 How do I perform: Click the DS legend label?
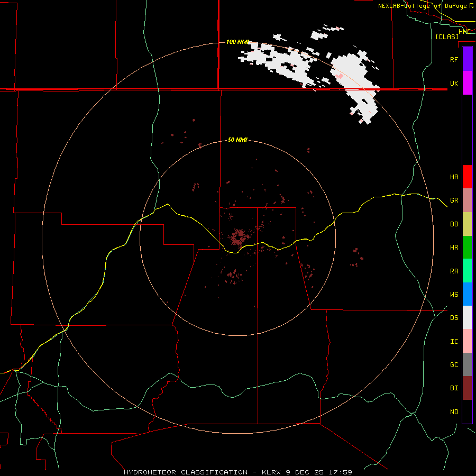(454, 318)
